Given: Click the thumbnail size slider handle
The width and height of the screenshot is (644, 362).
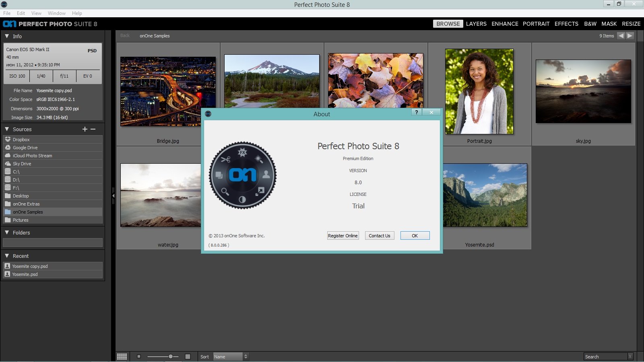Looking at the screenshot, I should [x=171, y=356].
